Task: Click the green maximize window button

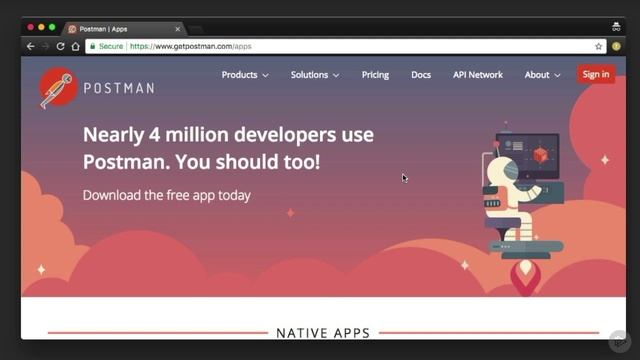Action: (52, 27)
